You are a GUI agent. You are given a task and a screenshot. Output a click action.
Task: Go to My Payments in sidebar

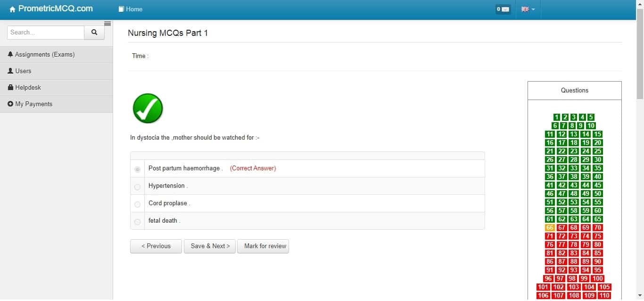point(33,104)
